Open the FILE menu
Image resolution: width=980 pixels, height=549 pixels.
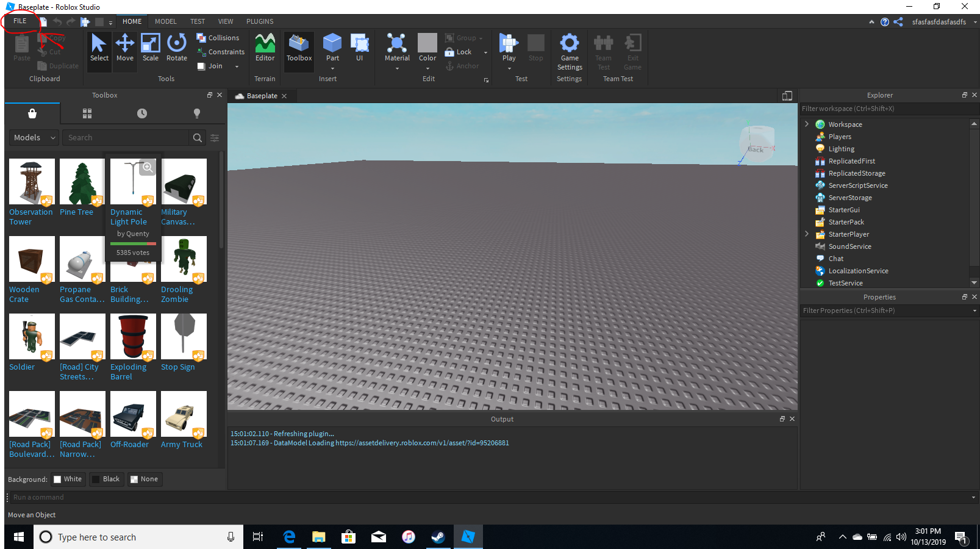pos(20,21)
